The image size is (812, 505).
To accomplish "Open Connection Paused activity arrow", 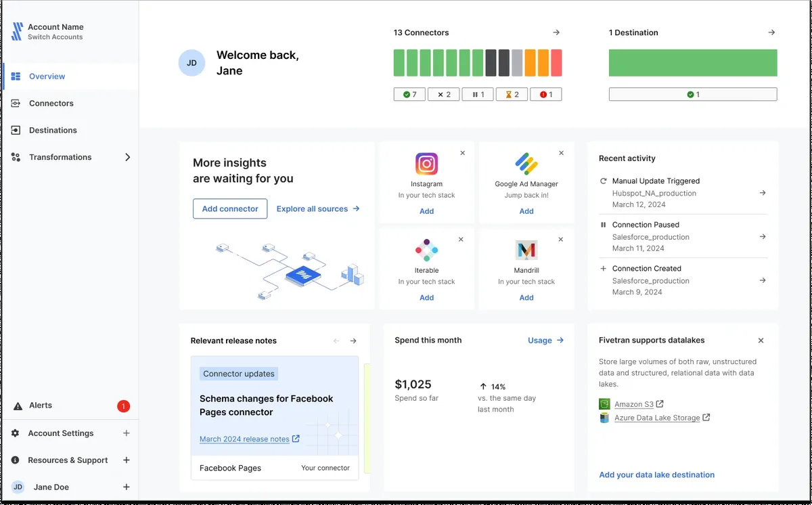I will [763, 237].
